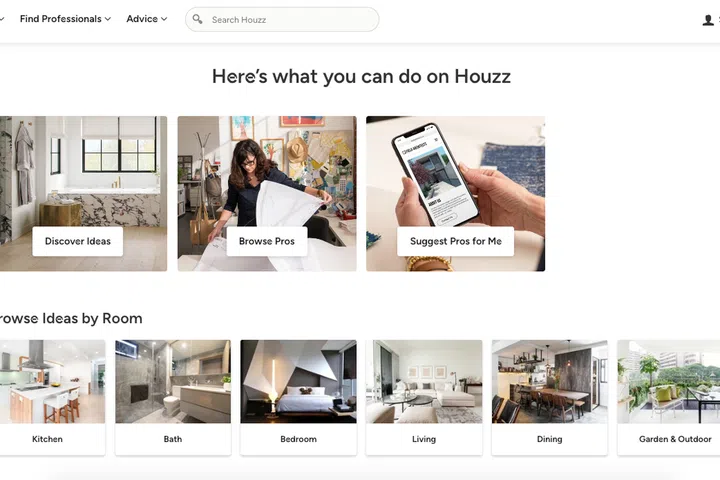Open the Garden & Outdoor ideas card

point(669,398)
